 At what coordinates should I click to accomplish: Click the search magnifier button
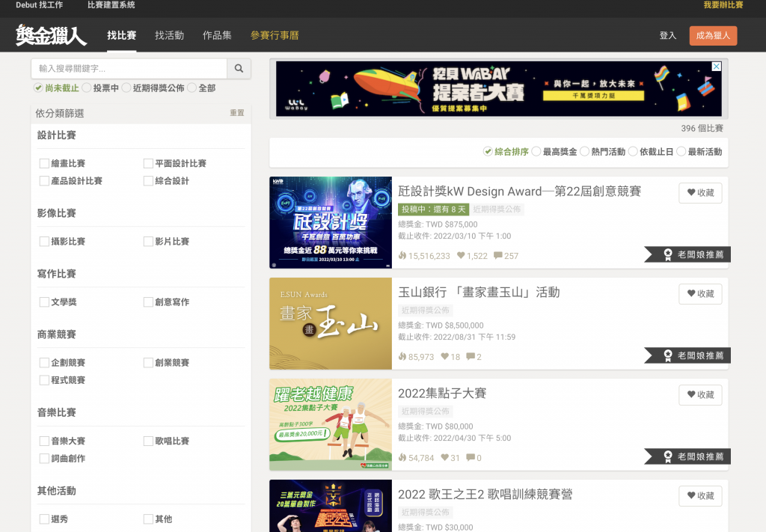click(x=239, y=68)
